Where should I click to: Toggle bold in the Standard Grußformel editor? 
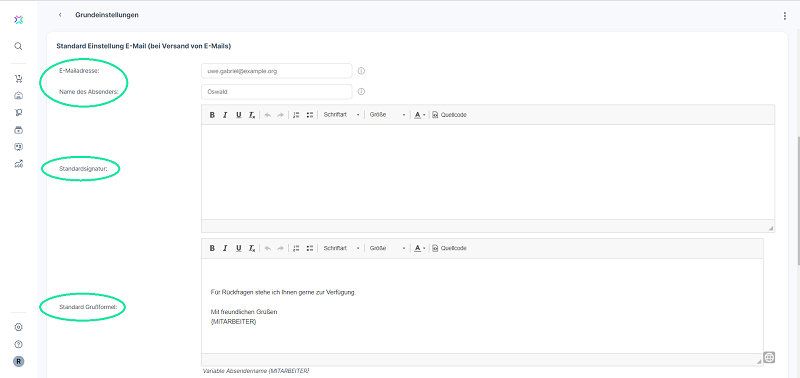point(212,248)
